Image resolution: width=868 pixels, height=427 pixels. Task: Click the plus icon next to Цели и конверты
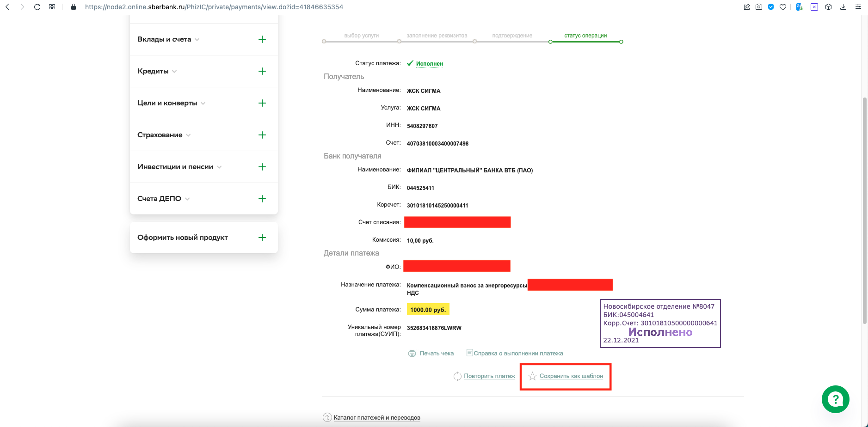coord(262,103)
